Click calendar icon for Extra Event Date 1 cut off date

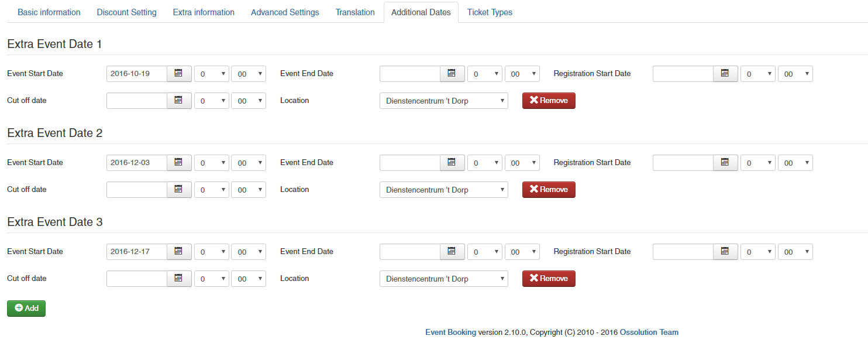[179, 101]
